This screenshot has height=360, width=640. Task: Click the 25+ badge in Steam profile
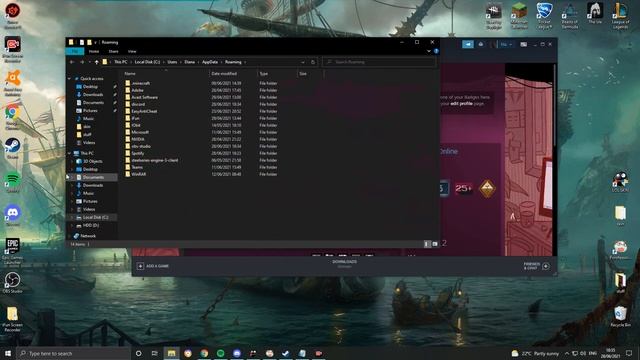[x=463, y=189]
